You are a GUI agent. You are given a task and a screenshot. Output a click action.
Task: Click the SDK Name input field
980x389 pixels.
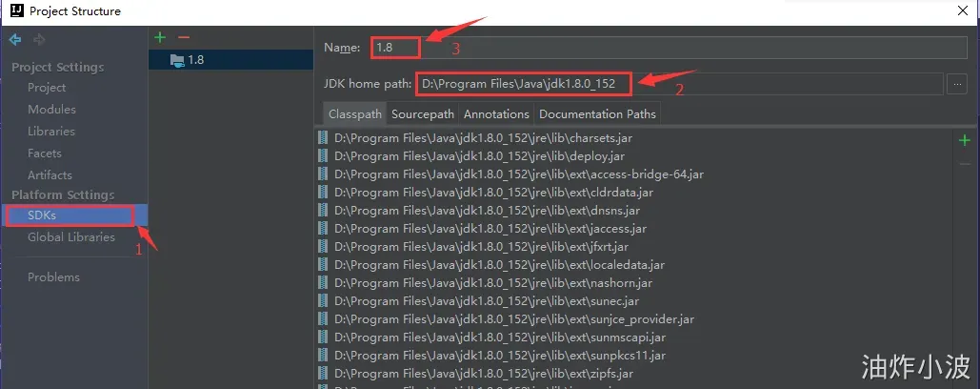pyautogui.click(x=669, y=48)
